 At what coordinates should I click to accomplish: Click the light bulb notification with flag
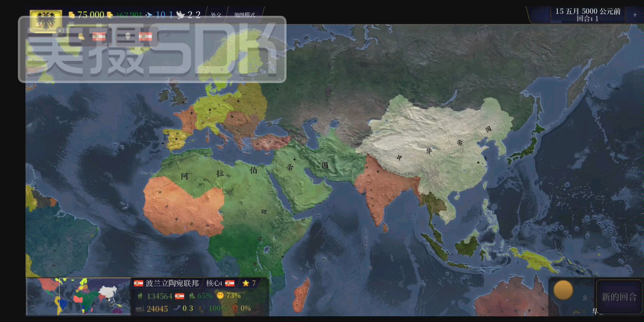pyautogui.click(x=138, y=37)
